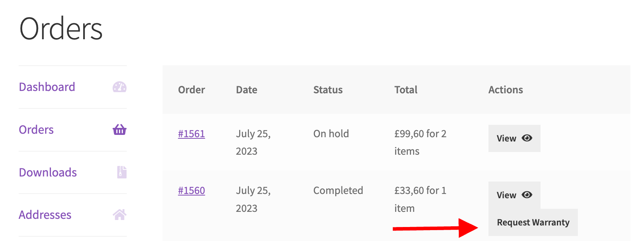This screenshot has height=241, width=644.
Task: Click the Order column header
Action: pyautogui.click(x=191, y=90)
